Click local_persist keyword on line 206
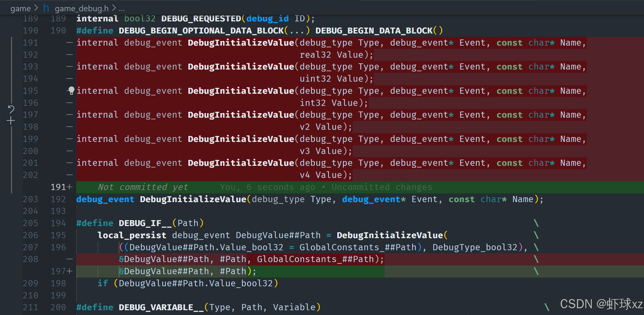The height and width of the screenshot is (315, 644). coord(132,235)
